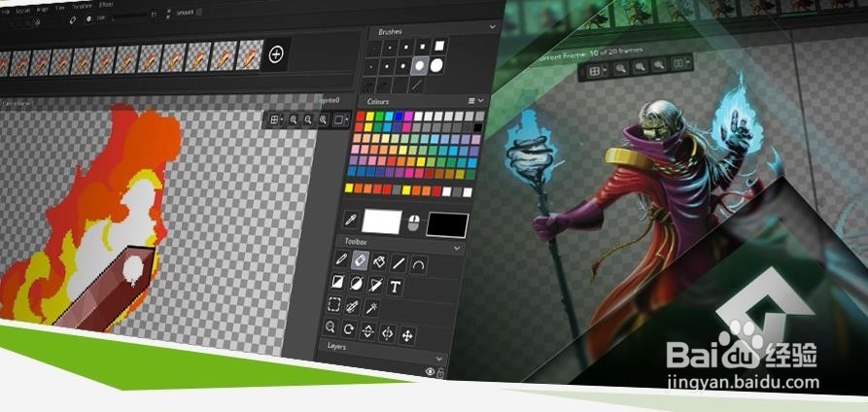Viewport: 868px width, 412px height.
Task: Select the diagonal line brush
Action: coord(417,85)
